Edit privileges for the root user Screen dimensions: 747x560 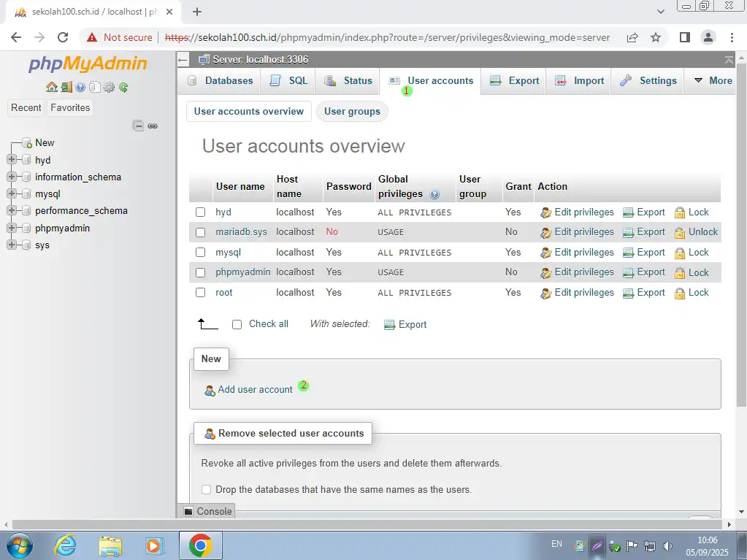(x=578, y=292)
